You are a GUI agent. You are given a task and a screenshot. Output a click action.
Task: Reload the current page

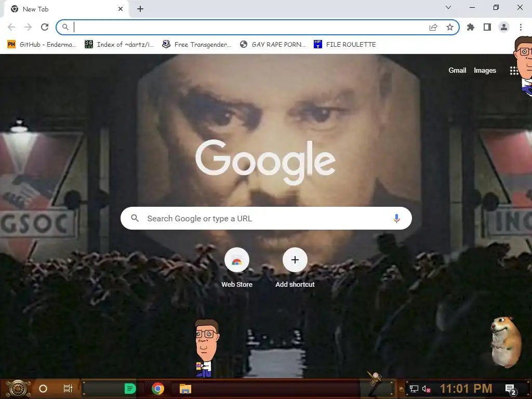(x=45, y=27)
